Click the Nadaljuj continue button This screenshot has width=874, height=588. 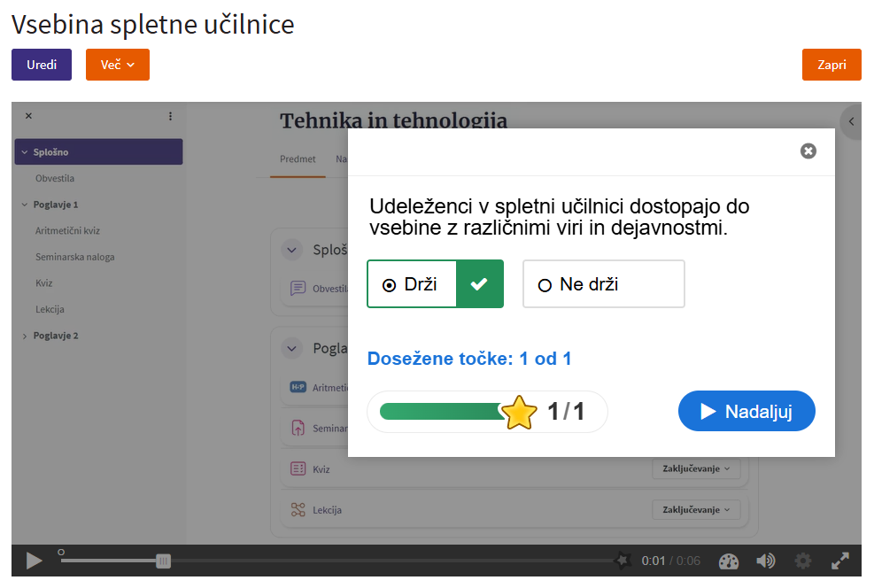[746, 411]
